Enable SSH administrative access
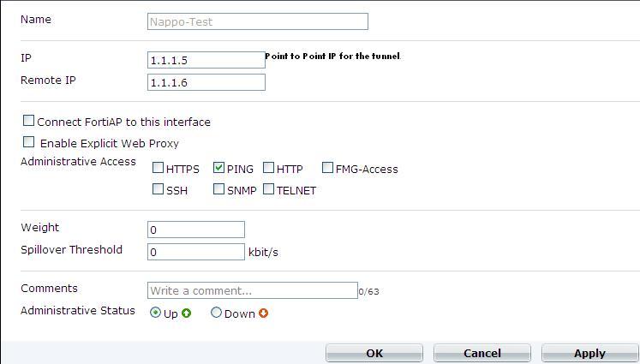This screenshot has height=364, width=640. [158, 189]
